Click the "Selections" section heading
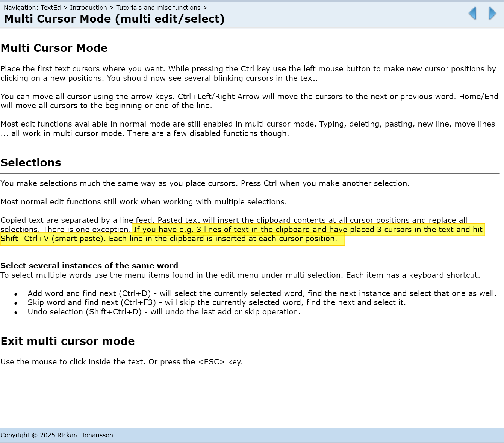Viewport: 504px width, 443px height. point(31,163)
